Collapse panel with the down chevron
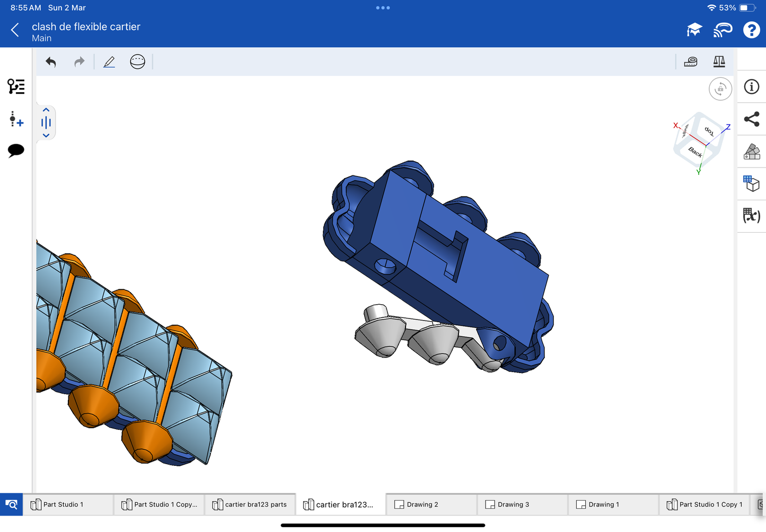Screen dimensions: 766x532 [x=46, y=136]
